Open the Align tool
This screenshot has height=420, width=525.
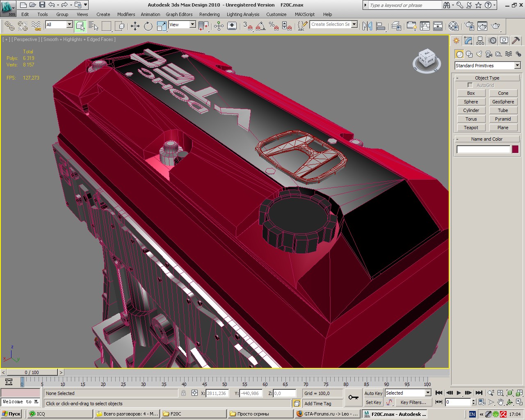point(381,26)
